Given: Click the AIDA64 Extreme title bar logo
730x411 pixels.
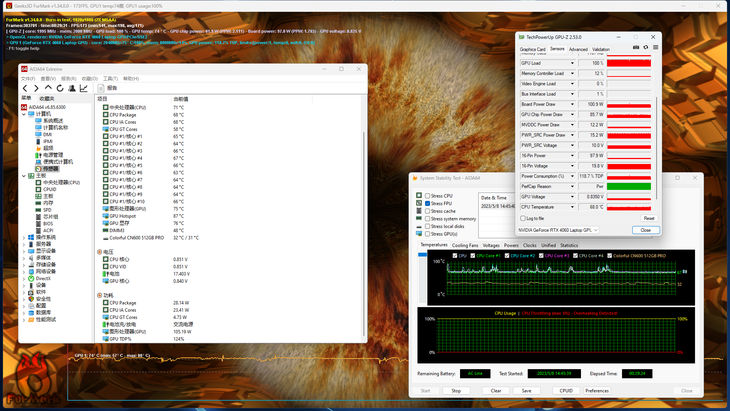Looking at the screenshot, I should (x=24, y=69).
